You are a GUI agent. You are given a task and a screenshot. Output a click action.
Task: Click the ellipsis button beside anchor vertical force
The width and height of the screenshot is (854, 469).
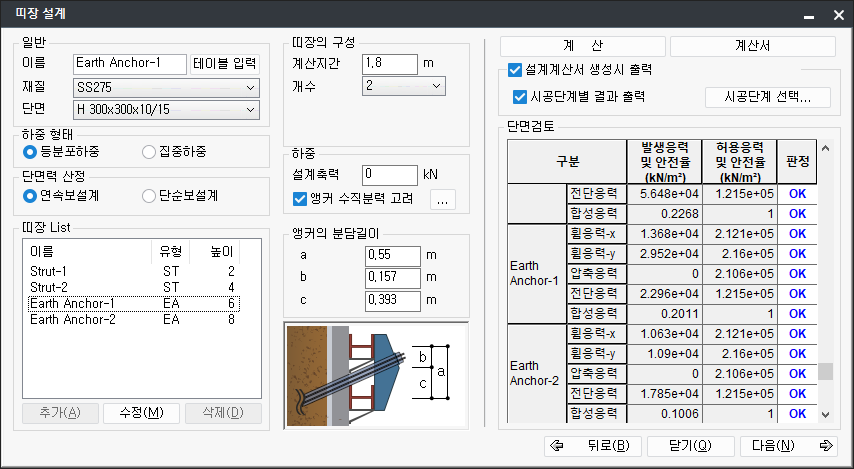click(x=442, y=199)
